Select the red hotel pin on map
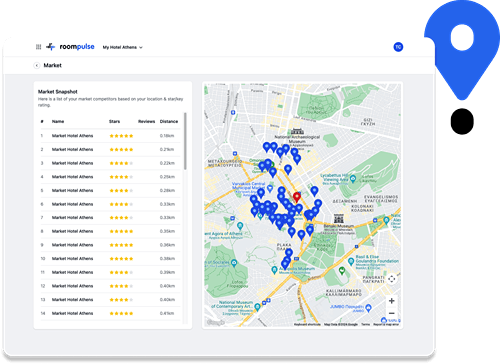The image size is (500, 364). (x=297, y=197)
